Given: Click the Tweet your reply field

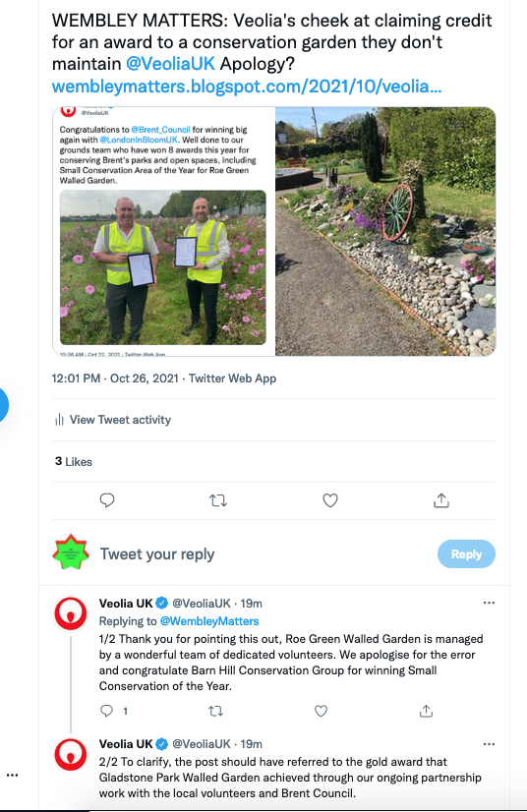Looking at the screenshot, I should coord(260,554).
